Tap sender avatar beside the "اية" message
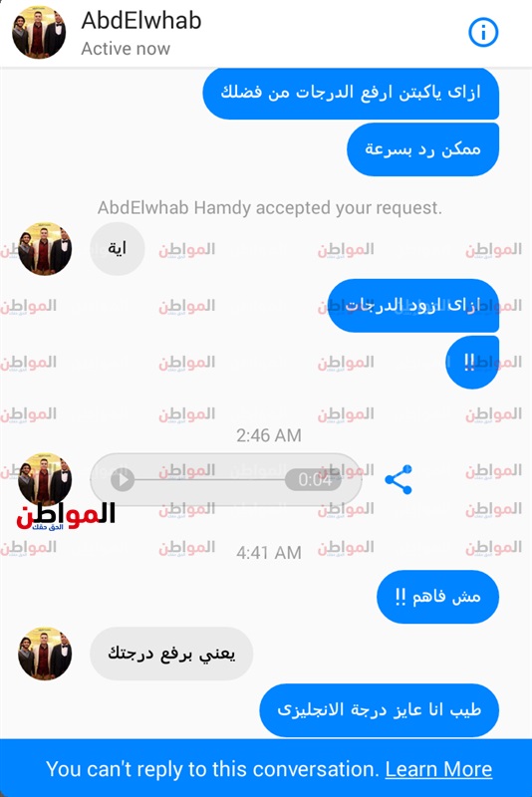The width and height of the screenshot is (532, 797). pos(45,248)
